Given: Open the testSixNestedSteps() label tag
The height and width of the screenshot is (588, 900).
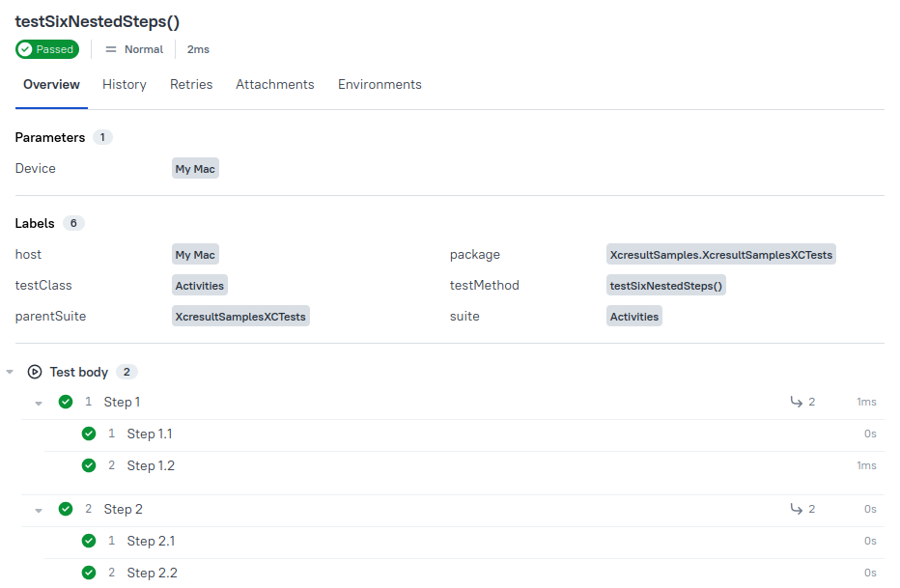Looking at the screenshot, I should 666,285.
